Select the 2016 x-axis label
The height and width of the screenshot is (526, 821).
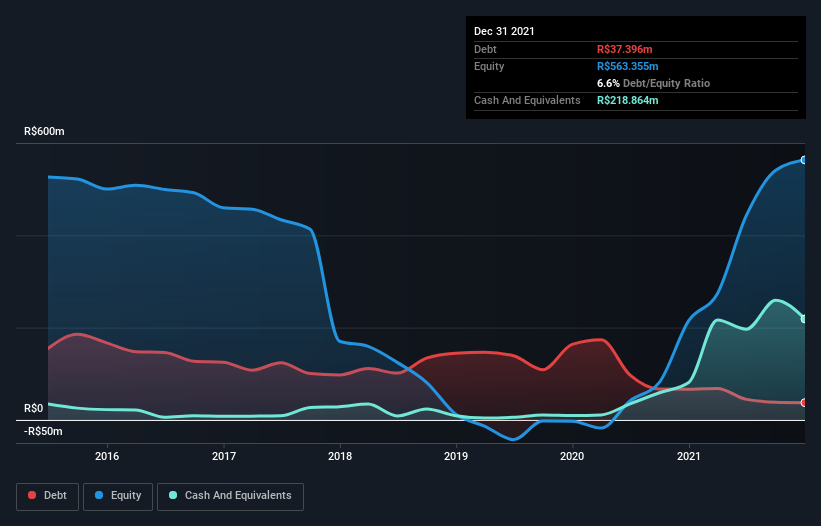click(107, 456)
